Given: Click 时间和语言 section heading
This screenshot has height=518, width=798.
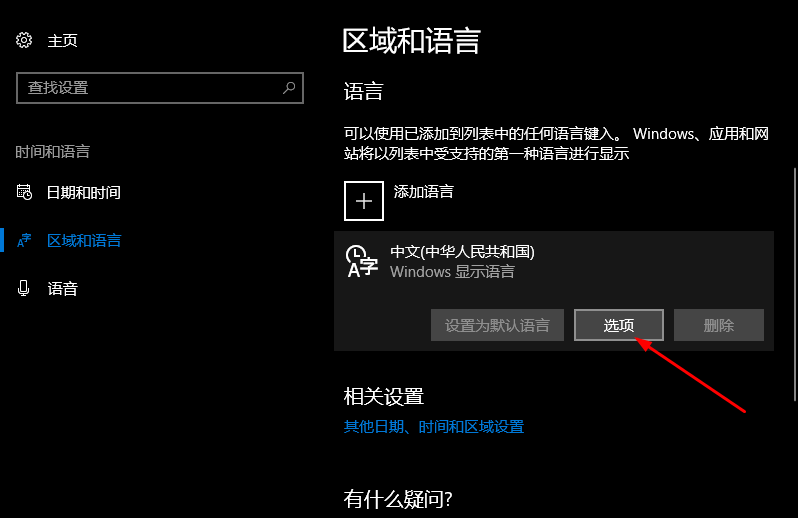Looking at the screenshot, I should click(x=52, y=152).
